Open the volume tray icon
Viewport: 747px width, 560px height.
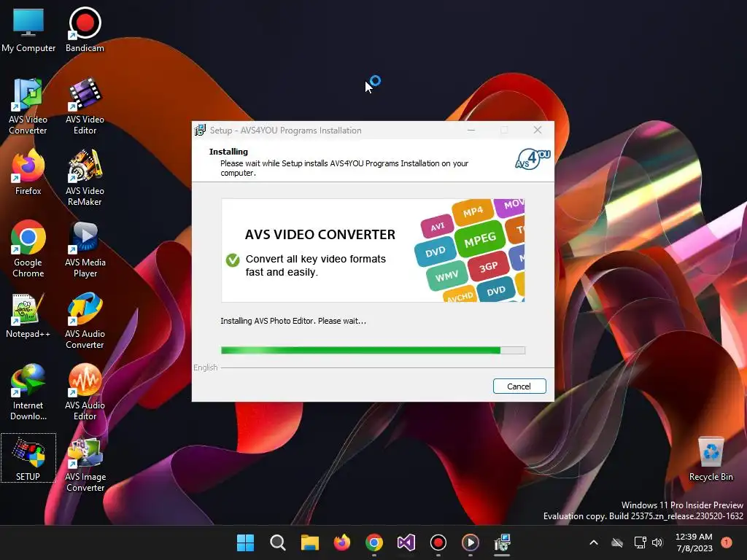657,542
